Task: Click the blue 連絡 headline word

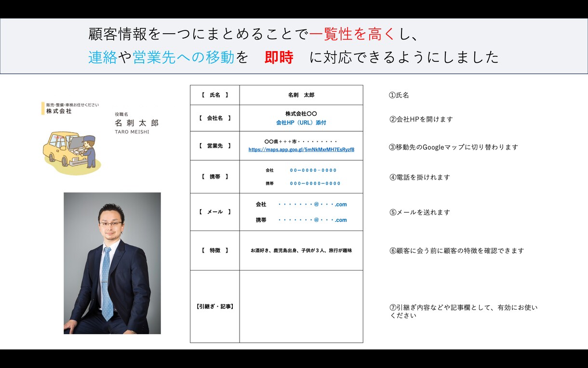Action: click(103, 57)
